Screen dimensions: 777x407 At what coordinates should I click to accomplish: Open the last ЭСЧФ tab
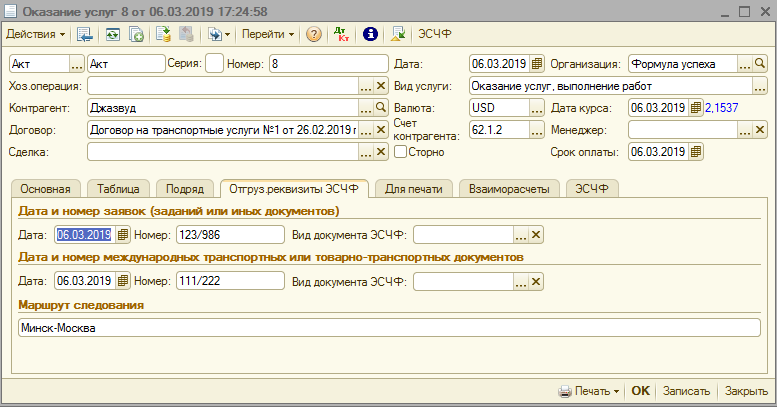click(x=592, y=189)
